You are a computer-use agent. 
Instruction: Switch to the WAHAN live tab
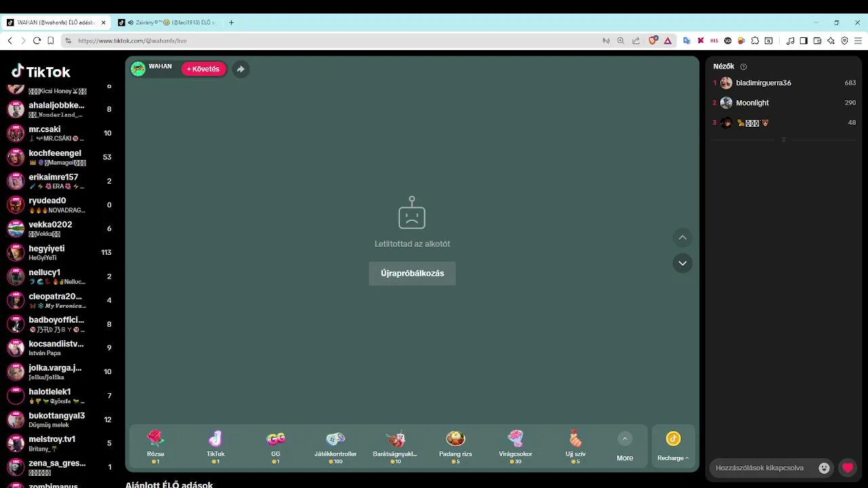[x=56, y=22]
